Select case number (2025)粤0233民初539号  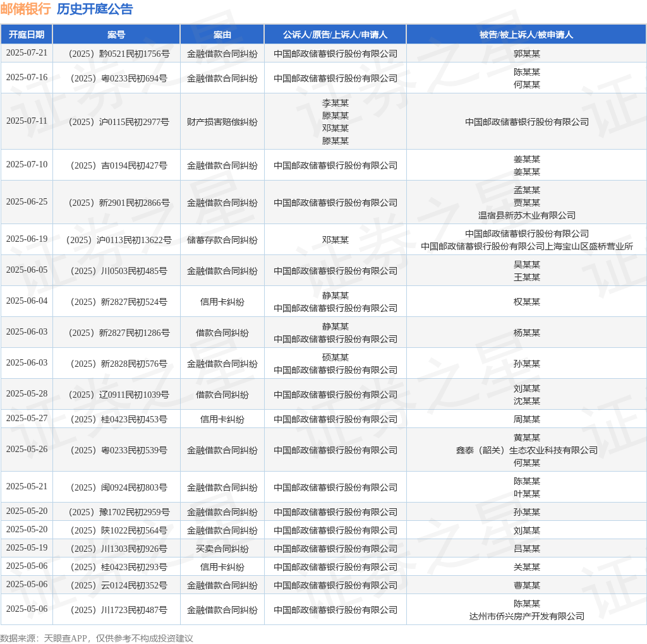coord(119,450)
